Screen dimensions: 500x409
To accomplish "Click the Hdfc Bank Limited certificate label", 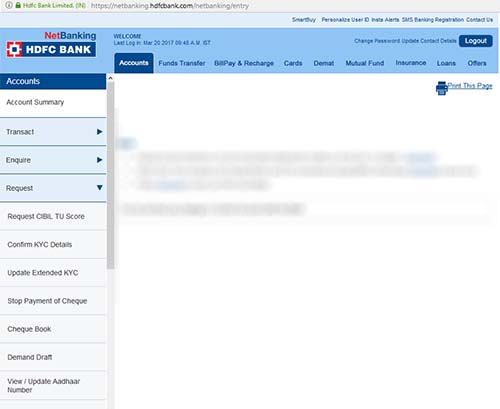I will pos(54,5).
